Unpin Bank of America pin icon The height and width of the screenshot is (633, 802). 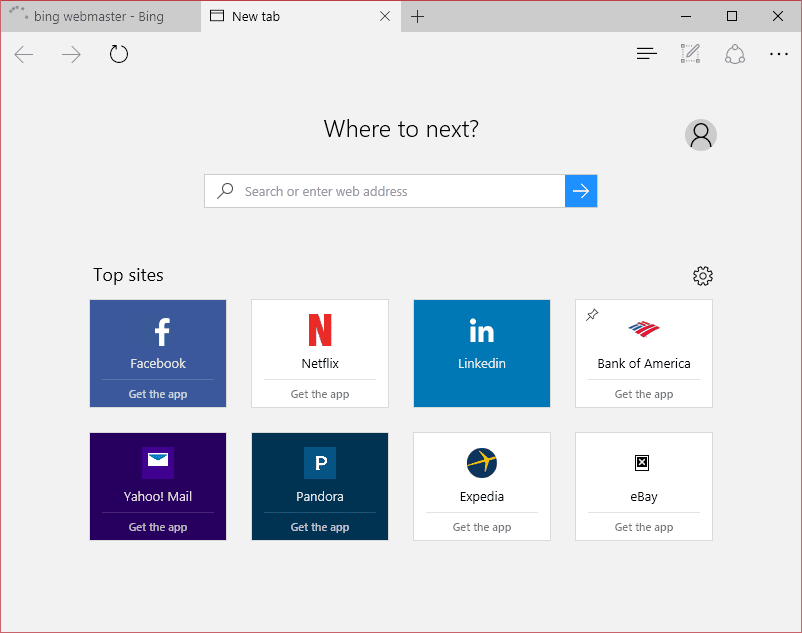(592, 314)
